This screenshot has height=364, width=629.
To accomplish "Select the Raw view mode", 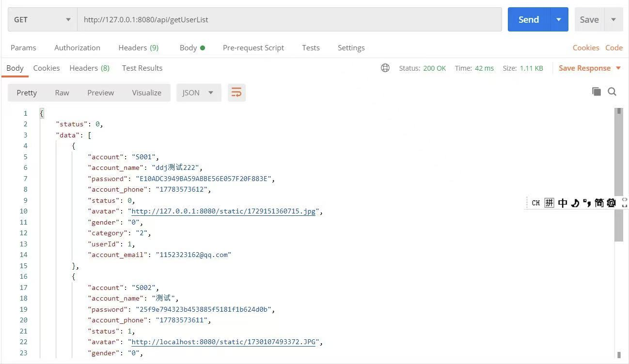I will tap(62, 92).
